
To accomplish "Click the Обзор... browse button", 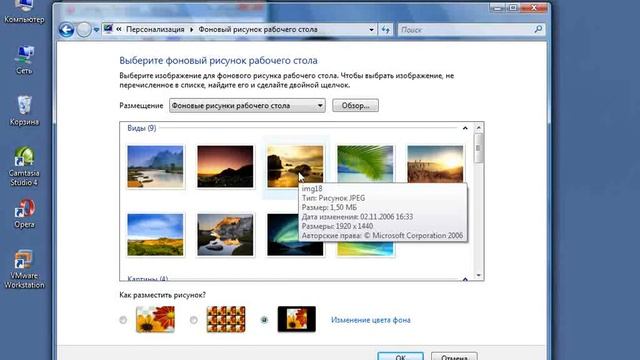I will coord(355,106).
